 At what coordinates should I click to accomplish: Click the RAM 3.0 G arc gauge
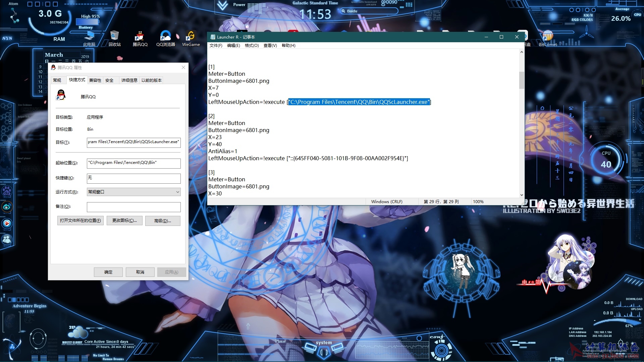[x=50, y=21]
